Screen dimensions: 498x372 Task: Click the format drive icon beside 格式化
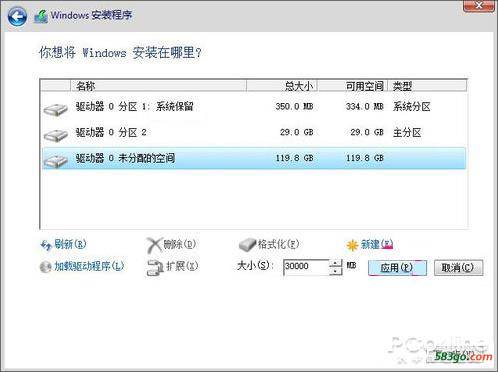(247, 245)
